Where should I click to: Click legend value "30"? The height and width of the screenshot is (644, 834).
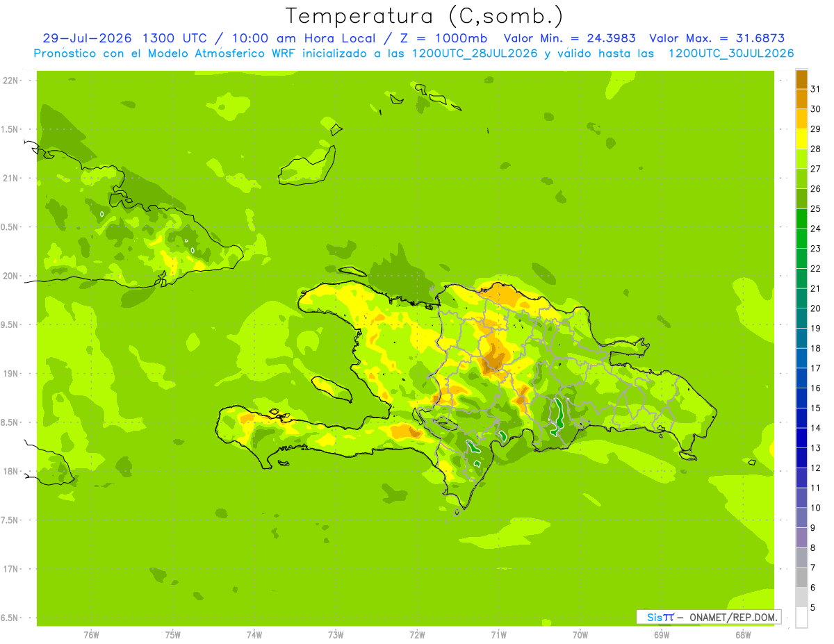(x=816, y=108)
